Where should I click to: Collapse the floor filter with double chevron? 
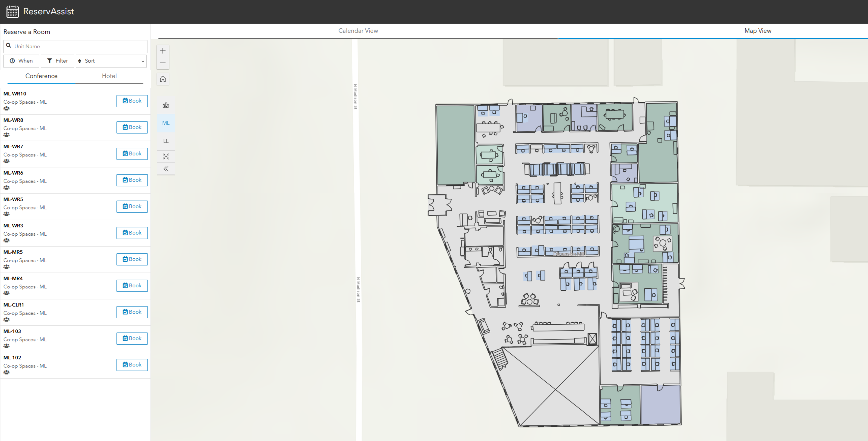pyautogui.click(x=166, y=169)
